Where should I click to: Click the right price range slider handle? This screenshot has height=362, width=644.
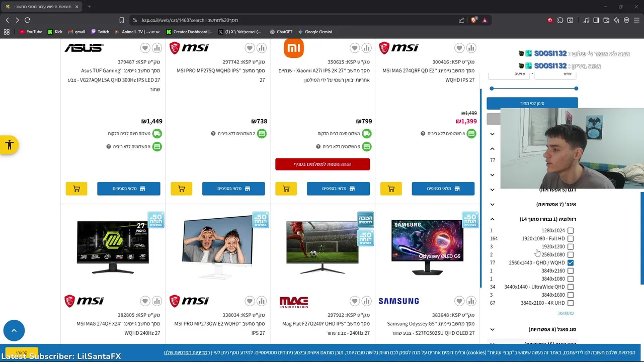576,88
